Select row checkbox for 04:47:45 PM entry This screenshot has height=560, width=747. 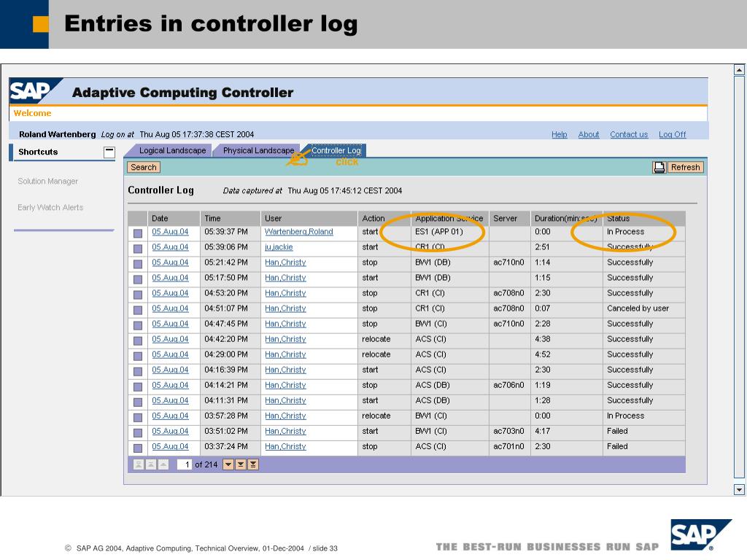pyautogui.click(x=138, y=325)
